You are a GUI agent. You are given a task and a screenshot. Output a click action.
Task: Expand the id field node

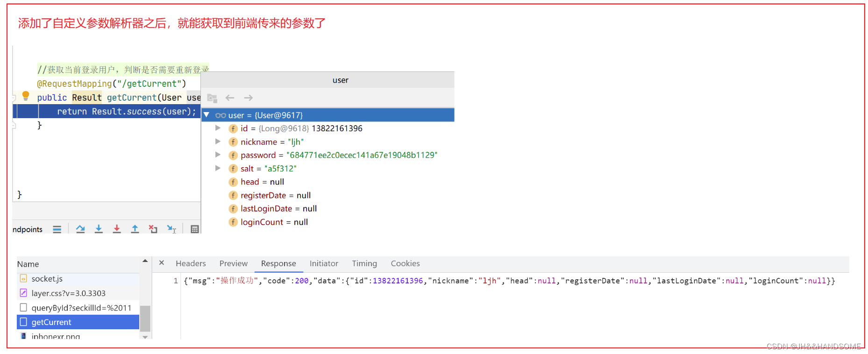click(x=218, y=128)
